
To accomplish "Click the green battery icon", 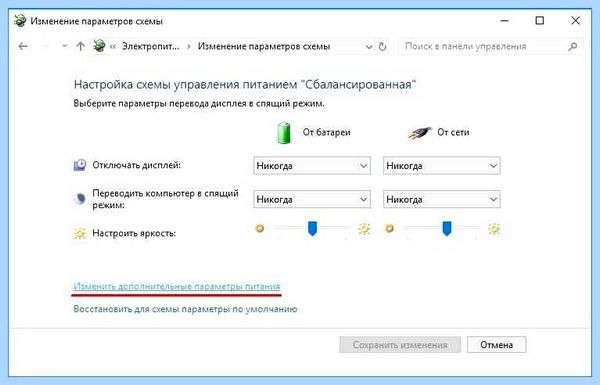I will [x=284, y=132].
